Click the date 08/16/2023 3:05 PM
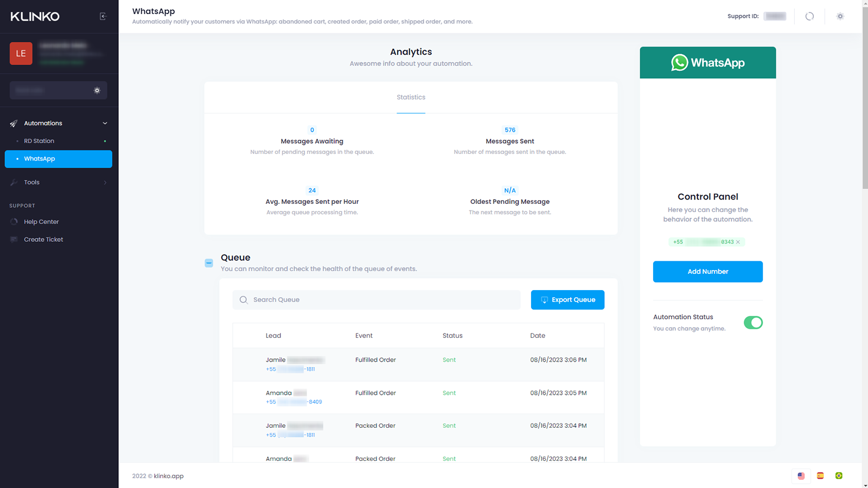 558,393
